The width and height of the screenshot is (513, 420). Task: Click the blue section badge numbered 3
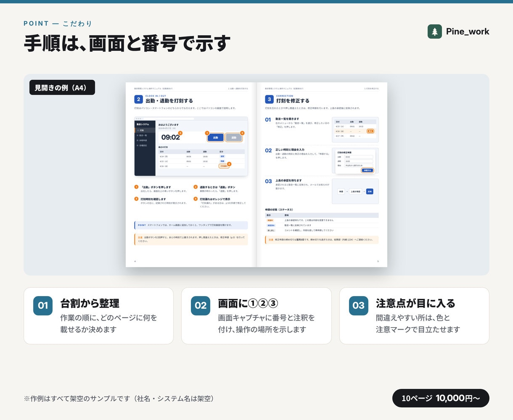coord(269,99)
